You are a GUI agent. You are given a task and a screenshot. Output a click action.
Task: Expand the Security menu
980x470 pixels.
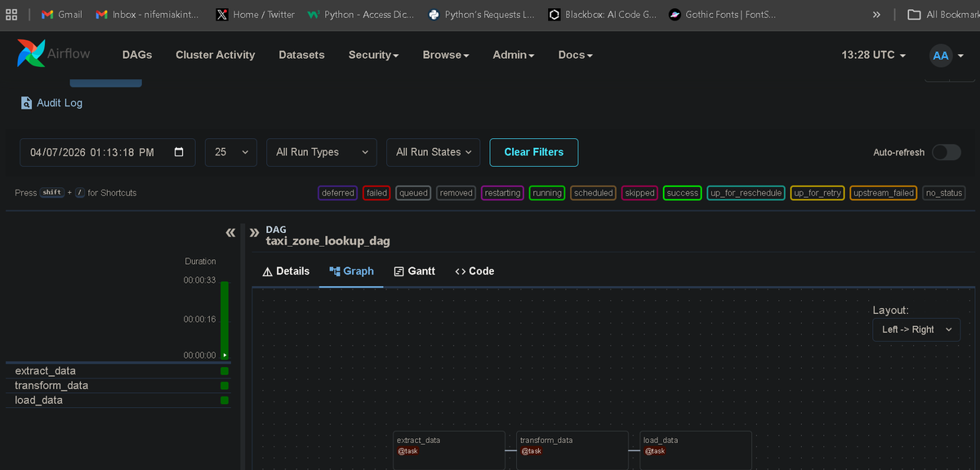click(x=373, y=55)
